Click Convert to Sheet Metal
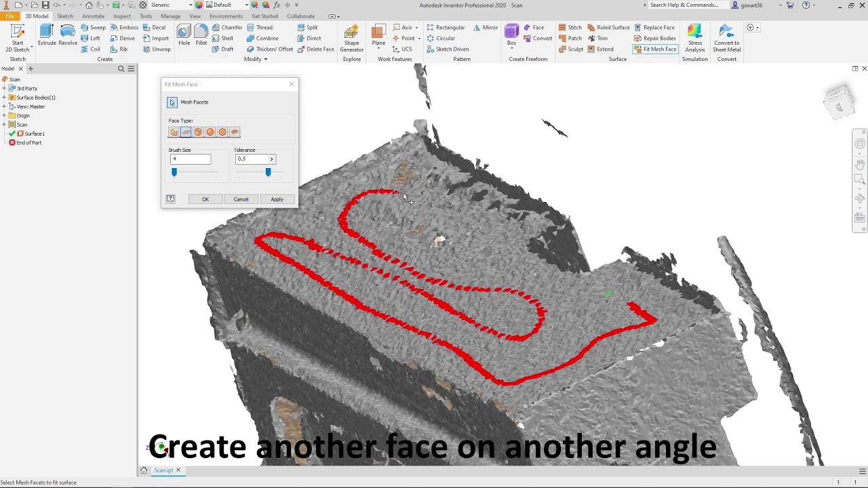The image size is (868, 488). tap(726, 39)
